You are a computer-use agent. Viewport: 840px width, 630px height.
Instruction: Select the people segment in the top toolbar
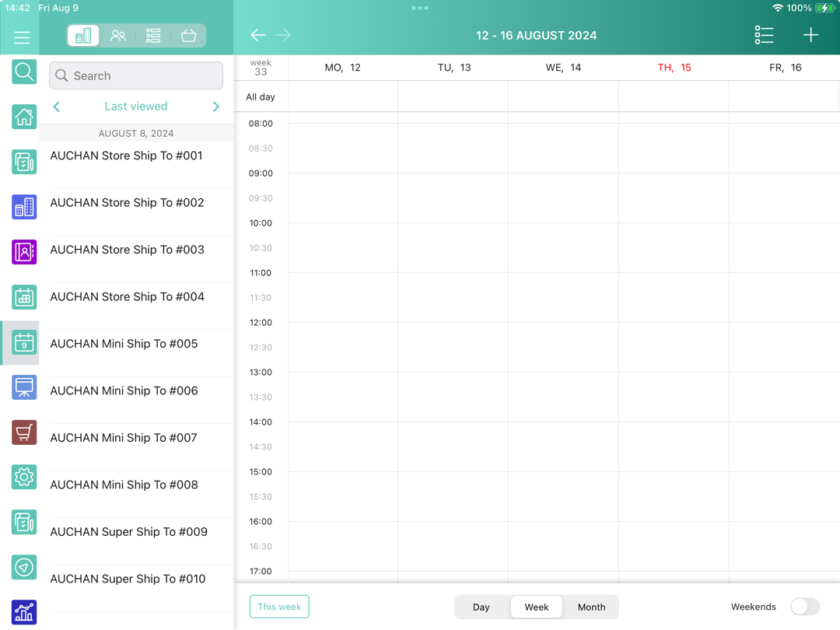118,35
